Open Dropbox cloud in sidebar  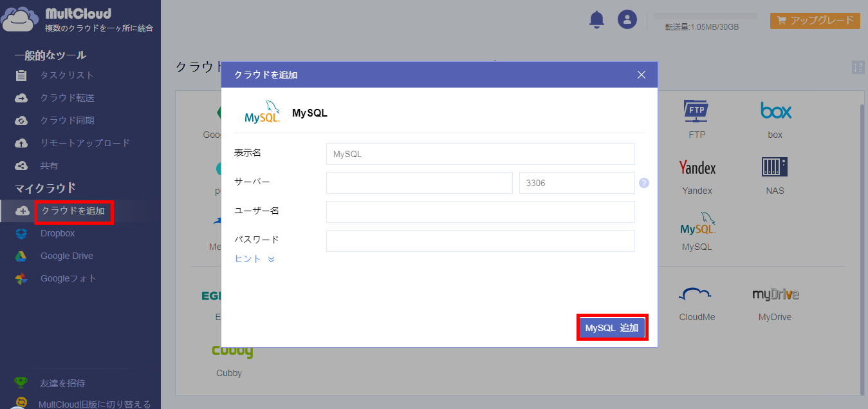click(x=57, y=233)
